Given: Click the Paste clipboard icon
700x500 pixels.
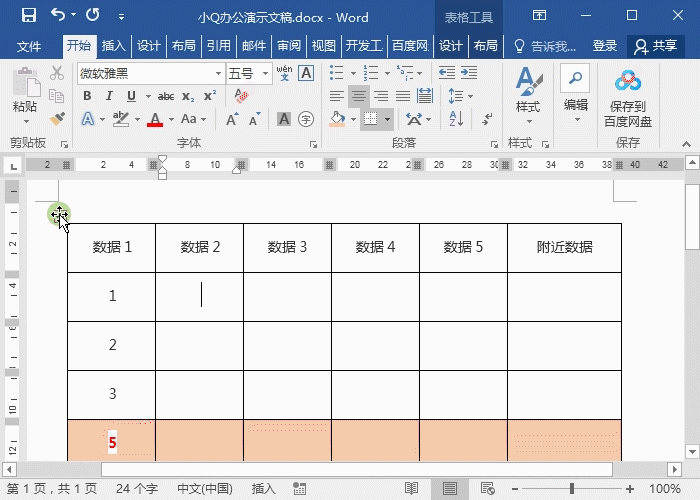Looking at the screenshot, I should point(26,83).
